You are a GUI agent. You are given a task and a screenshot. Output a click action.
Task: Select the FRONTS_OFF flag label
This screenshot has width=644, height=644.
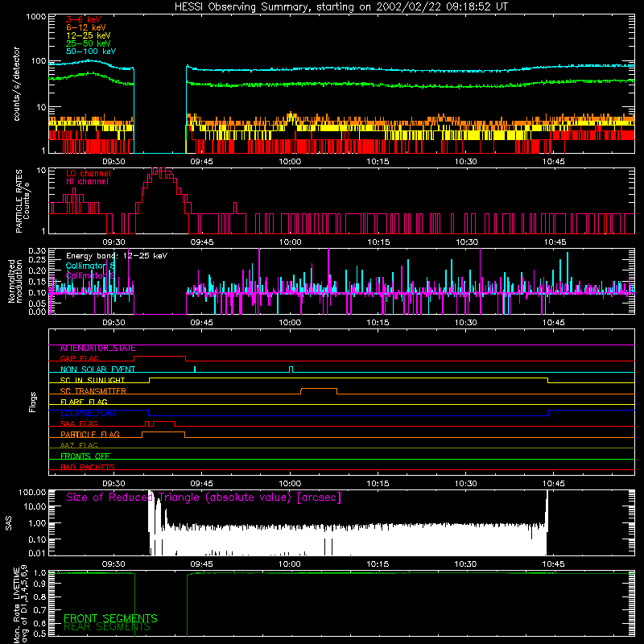pyautogui.click(x=85, y=456)
